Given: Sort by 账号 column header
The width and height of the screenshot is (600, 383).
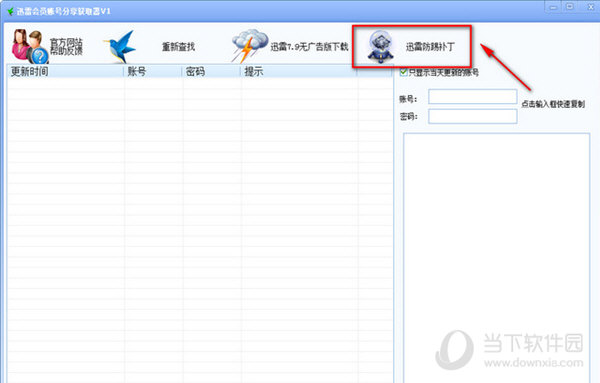Looking at the screenshot, I should point(153,71).
